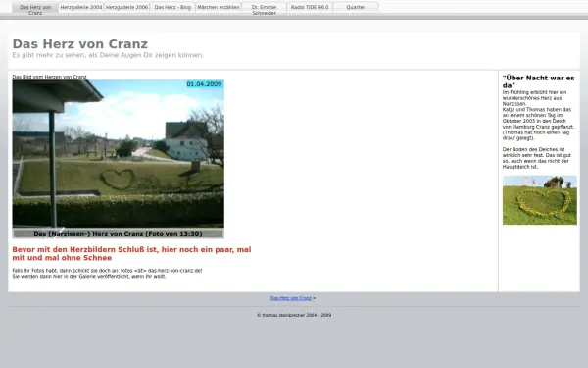Click the photo caption 'Das (Narzissen-) Herz von Cranz'

click(119, 234)
